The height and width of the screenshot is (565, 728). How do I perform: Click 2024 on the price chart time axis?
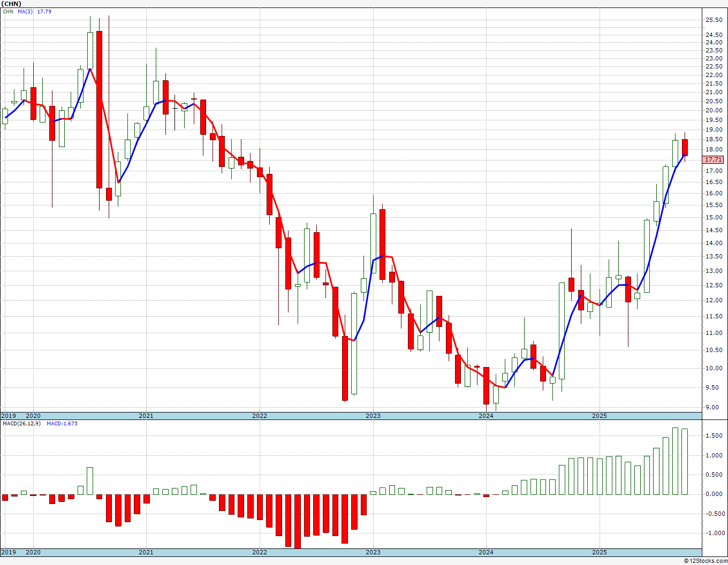[x=486, y=416]
